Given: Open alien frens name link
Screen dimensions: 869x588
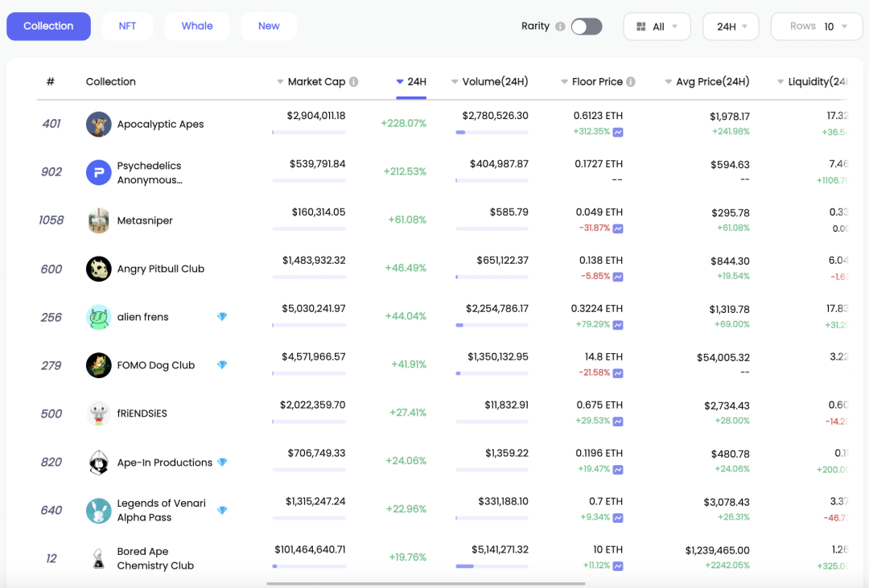Looking at the screenshot, I should tap(142, 317).
